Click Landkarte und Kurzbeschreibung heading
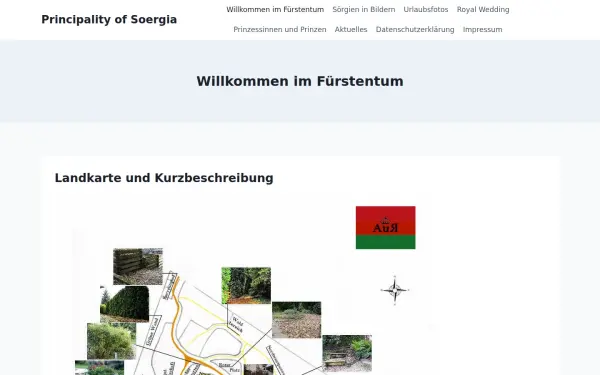 [x=164, y=178]
